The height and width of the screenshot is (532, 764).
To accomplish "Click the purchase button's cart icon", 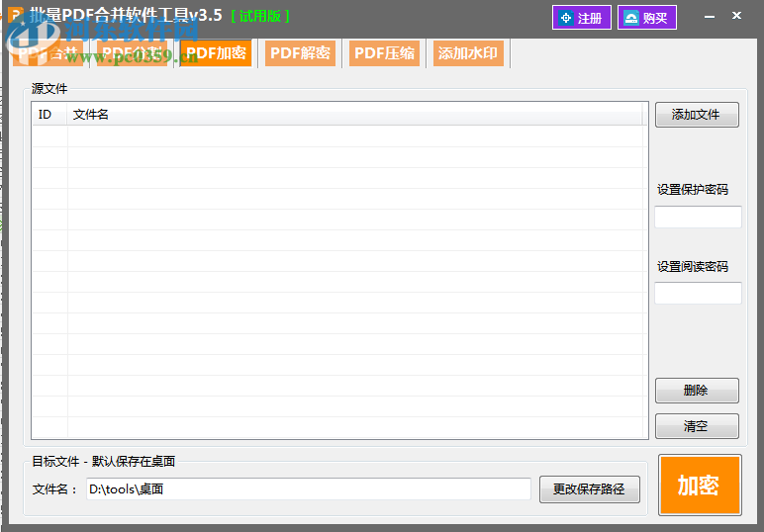I will tap(631, 18).
